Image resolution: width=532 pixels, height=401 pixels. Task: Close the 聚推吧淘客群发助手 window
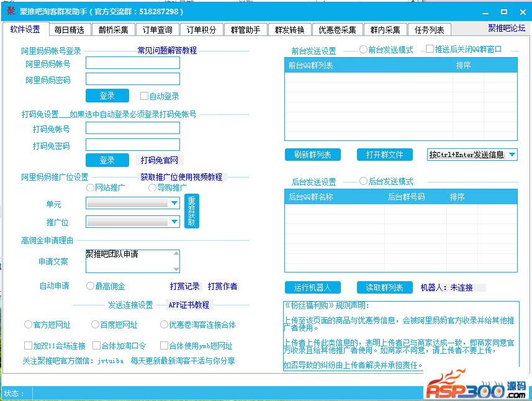[523, 12]
